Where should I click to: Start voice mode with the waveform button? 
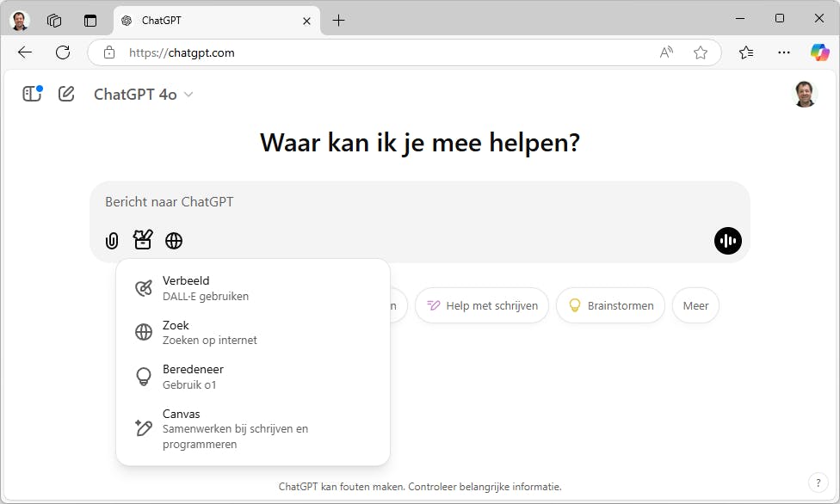pos(727,241)
